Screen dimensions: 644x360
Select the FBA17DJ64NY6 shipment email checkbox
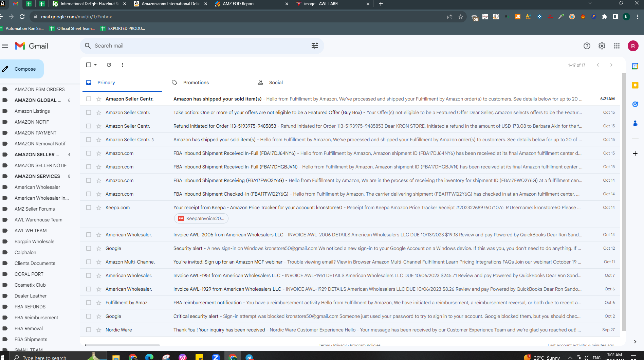(89, 153)
